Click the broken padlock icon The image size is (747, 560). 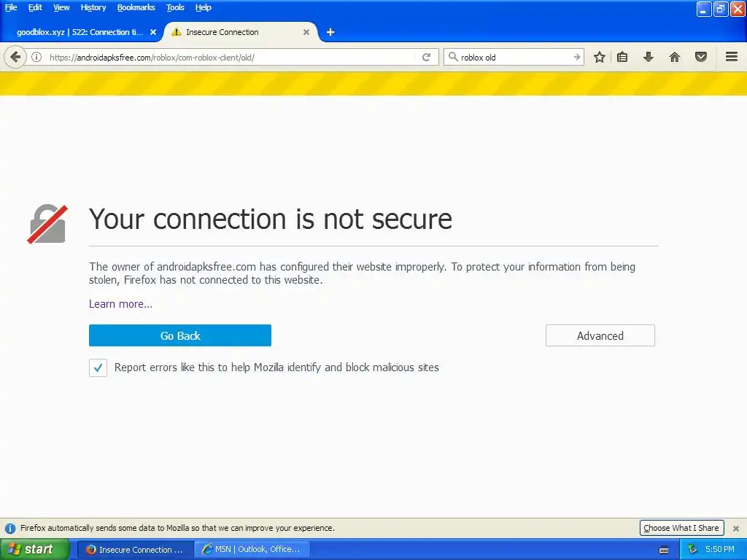point(47,225)
